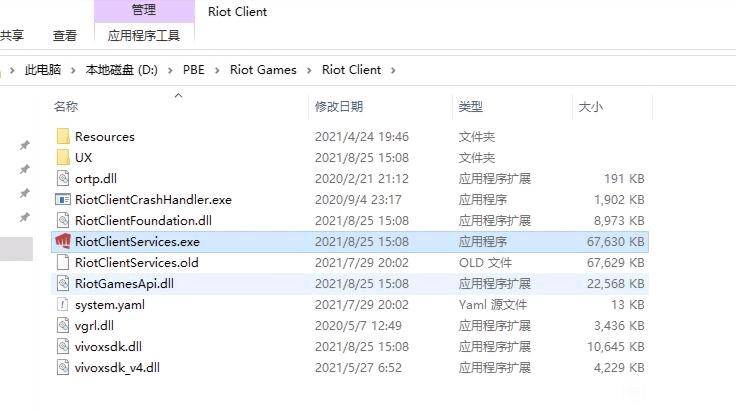This screenshot has height=412, width=736.
Task: Select the RiotGamesApi.dll file name
Action: pos(124,284)
